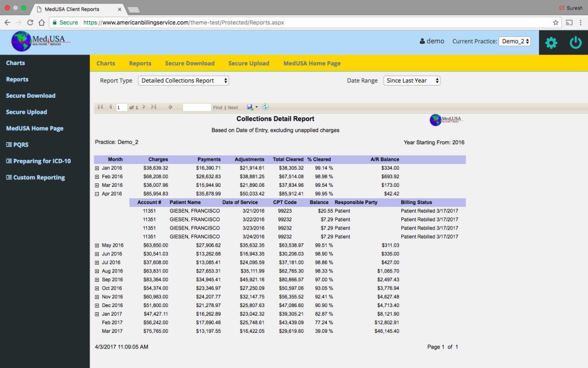Image resolution: width=588 pixels, height=368 pixels.
Task: Select Secure Download in yellow nav bar
Action: (189, 63)
